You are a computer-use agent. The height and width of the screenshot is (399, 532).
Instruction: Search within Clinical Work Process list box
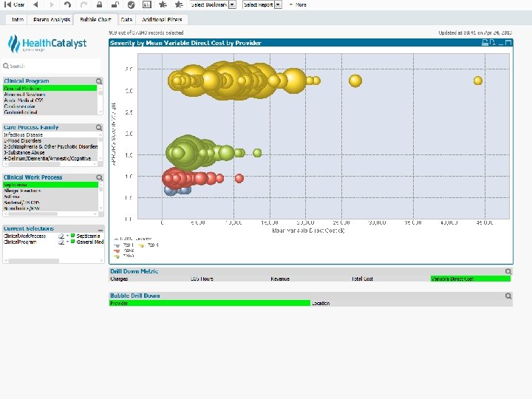[100, 177]
